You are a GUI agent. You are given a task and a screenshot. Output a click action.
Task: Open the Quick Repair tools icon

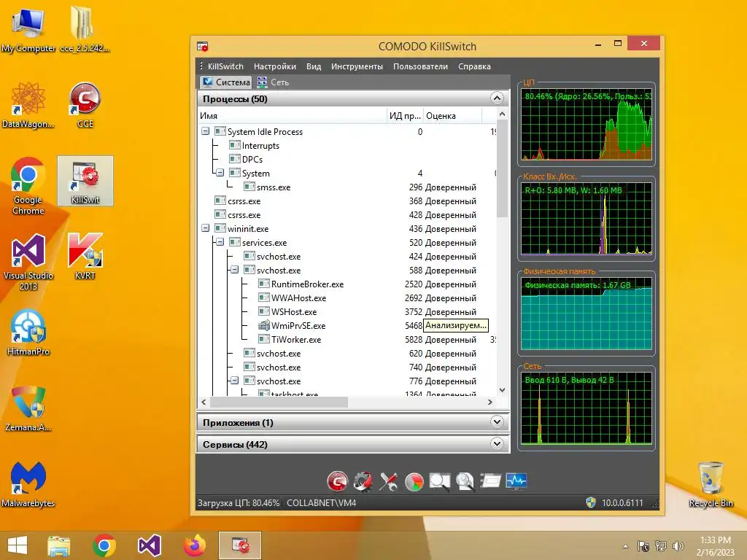click(389, 481)
